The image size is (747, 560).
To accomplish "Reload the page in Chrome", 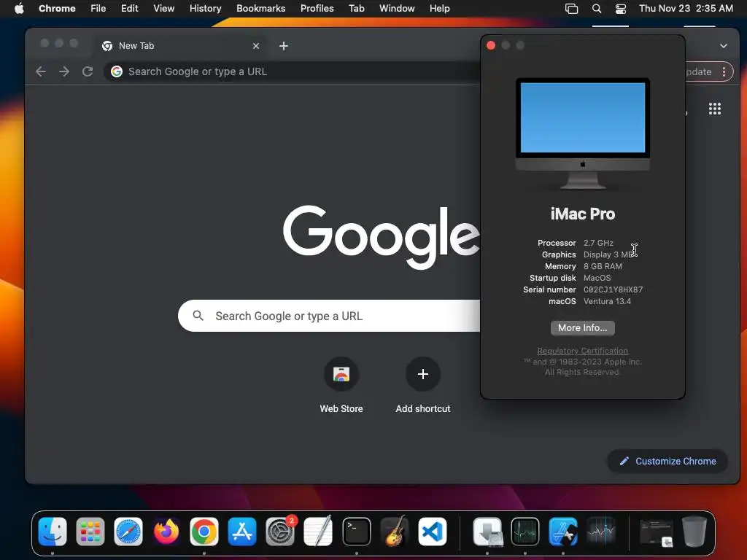I will click(88, 71).
